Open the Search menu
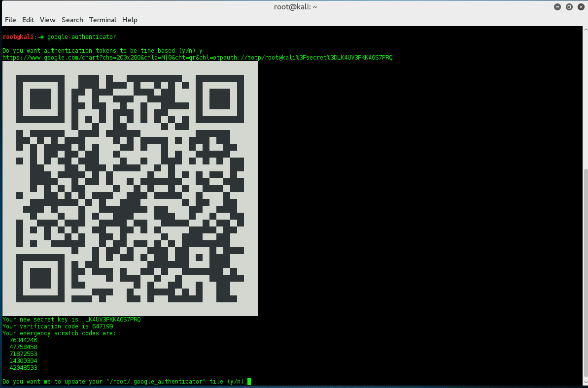 72,20
